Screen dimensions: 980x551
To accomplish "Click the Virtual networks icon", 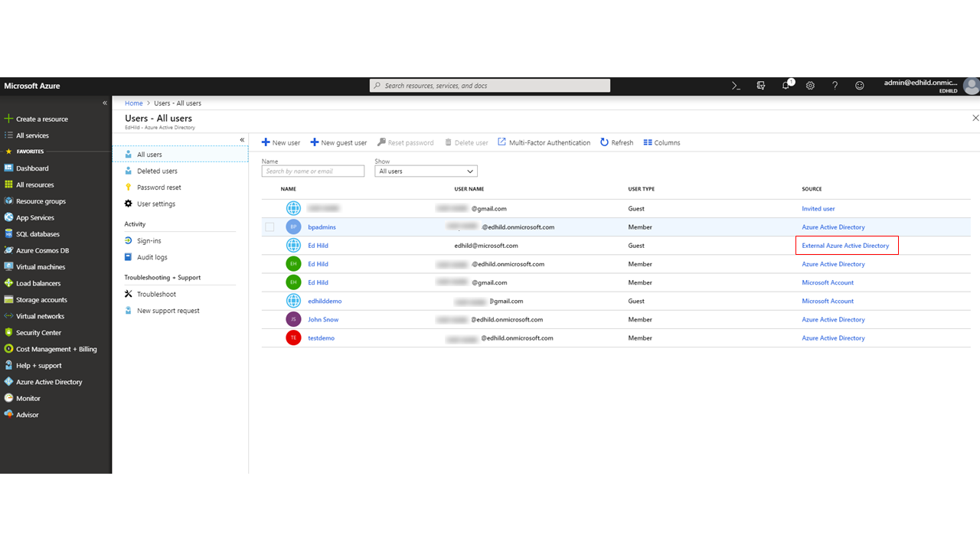I will point(9,316).
